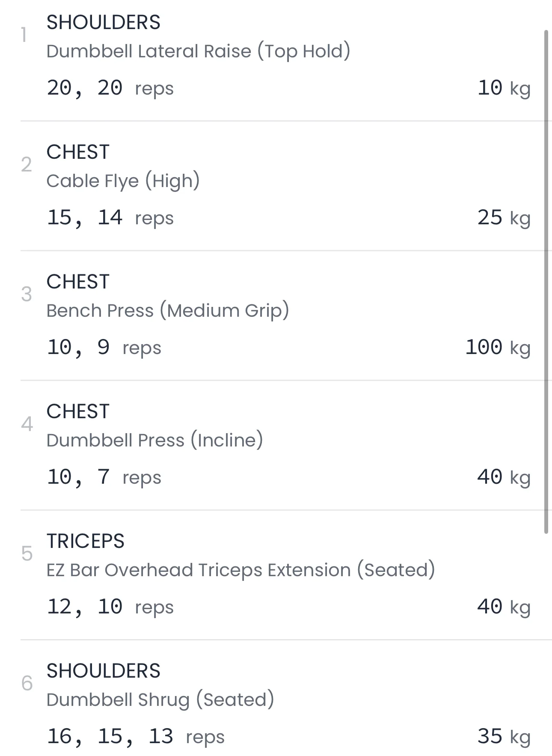The image size is (552, 756).
Task: Select the 10 kg lateral raise weight
Action: 503,88
